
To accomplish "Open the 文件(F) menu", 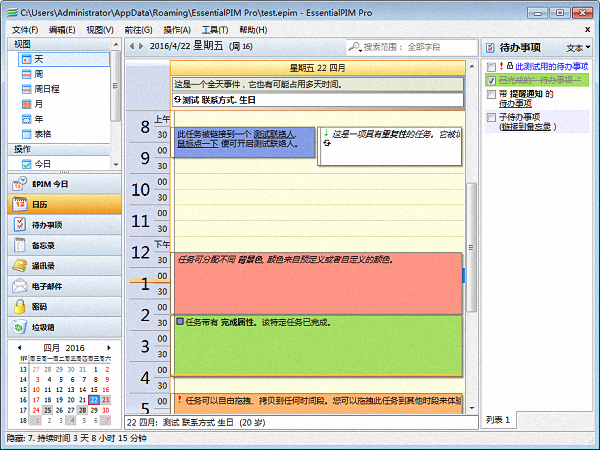I will tap(25, 30).
